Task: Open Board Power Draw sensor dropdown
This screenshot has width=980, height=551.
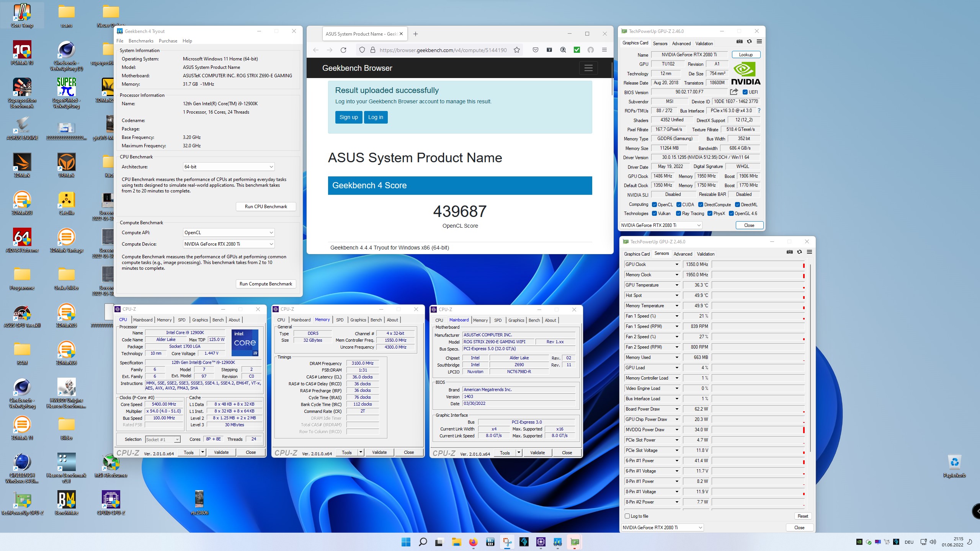Action: coord(677,409)
